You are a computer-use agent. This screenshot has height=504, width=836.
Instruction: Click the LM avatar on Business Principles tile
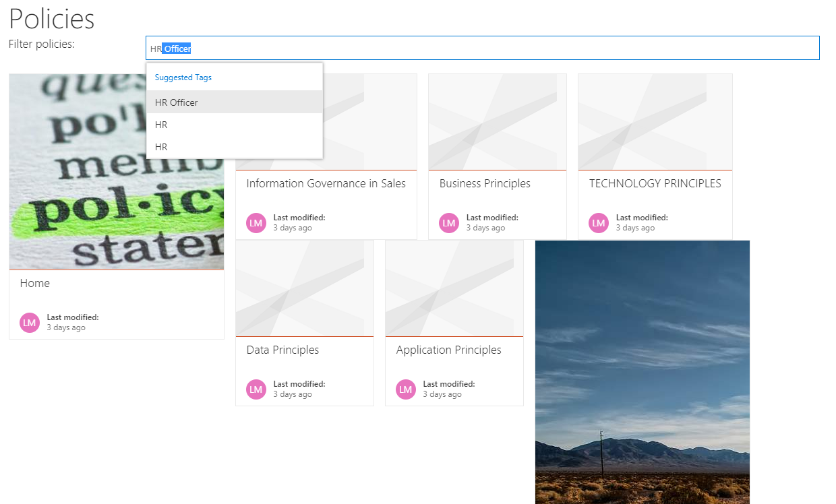click(x=448, y=222)
